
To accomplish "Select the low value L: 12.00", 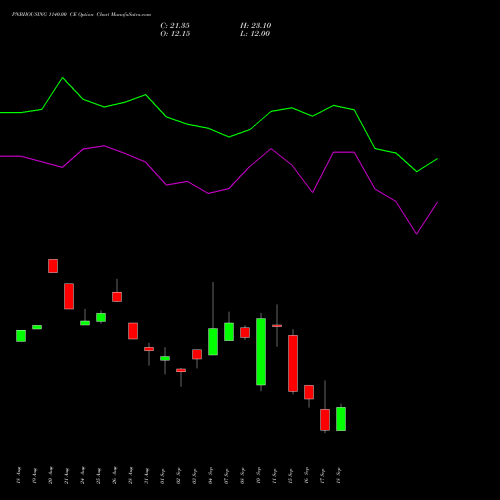I will tap(255, 34).
